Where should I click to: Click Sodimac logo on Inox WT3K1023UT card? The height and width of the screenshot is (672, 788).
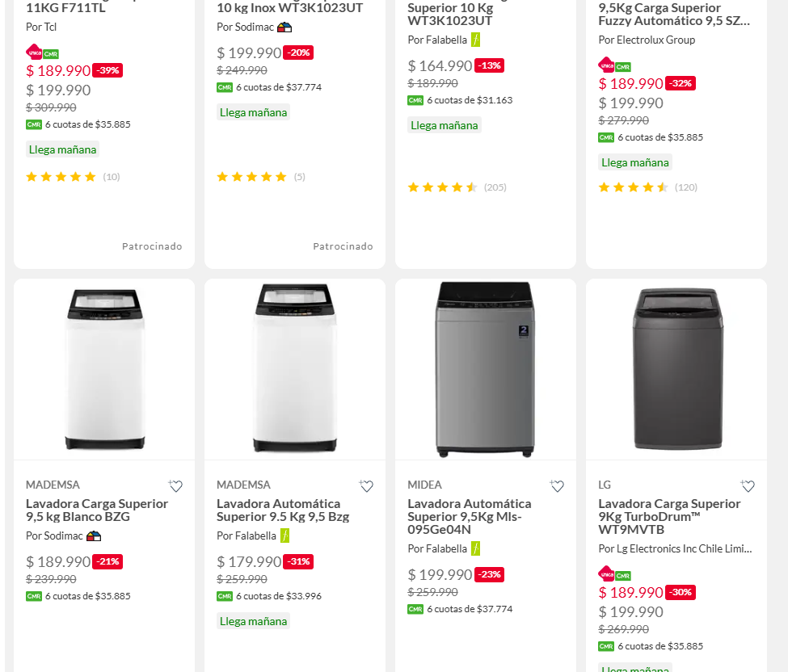coord(284,27)
